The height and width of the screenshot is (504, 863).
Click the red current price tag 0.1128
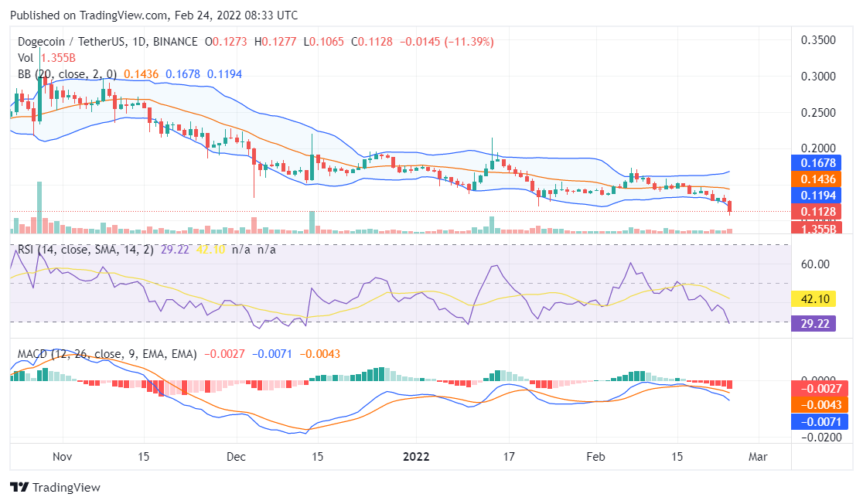(820, 211)
